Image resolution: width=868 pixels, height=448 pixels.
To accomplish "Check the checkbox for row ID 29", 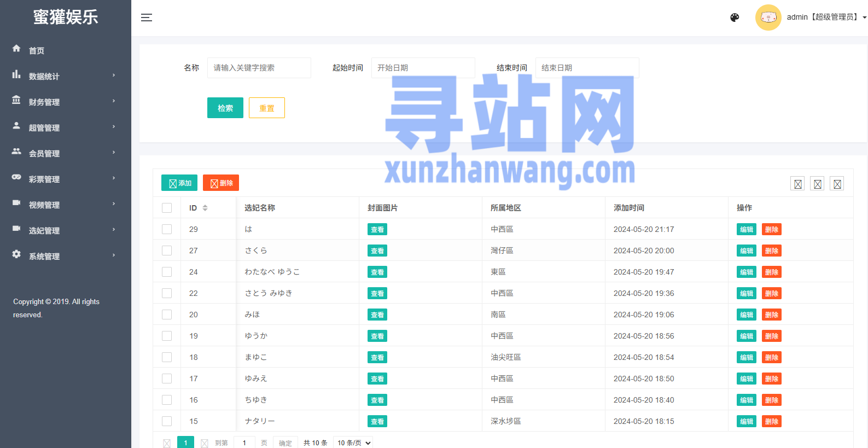I will tap(167, 229).
